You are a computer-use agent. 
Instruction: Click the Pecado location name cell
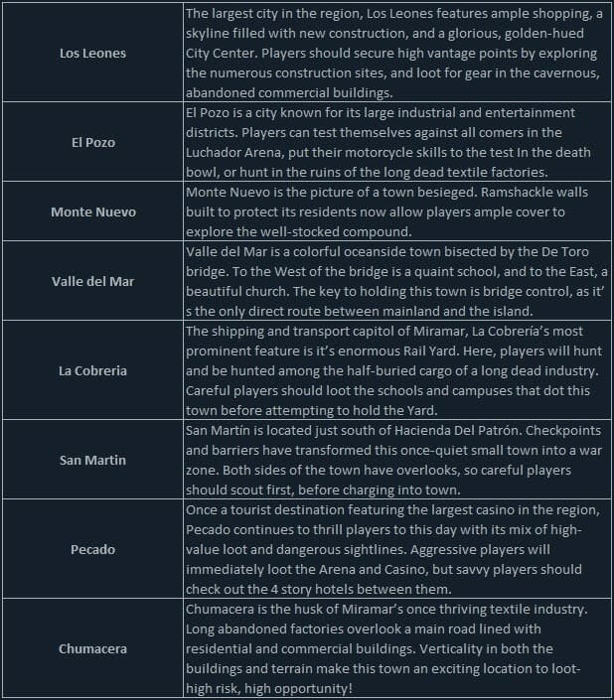point(92,549)
